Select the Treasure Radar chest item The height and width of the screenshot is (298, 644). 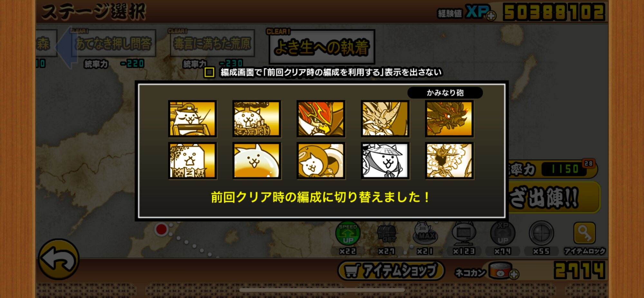click(387, 234)
